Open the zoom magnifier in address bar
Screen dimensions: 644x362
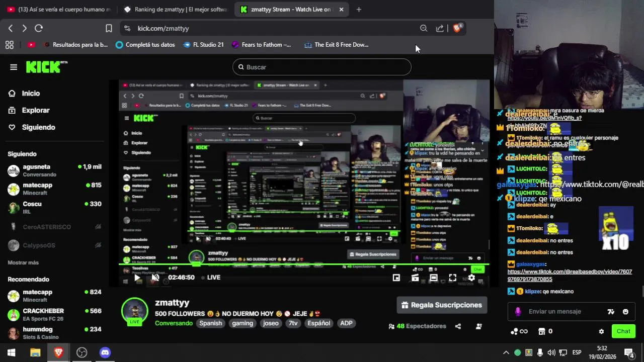click(424, 28)
